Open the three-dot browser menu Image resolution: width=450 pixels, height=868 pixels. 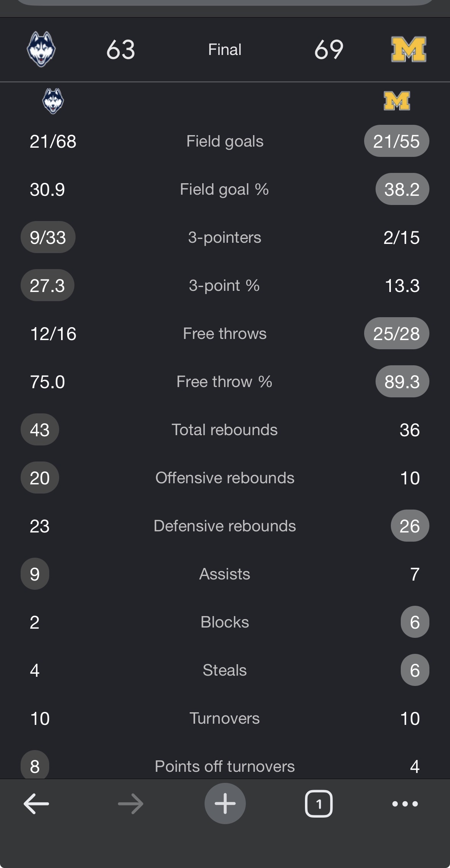[405, 803]
